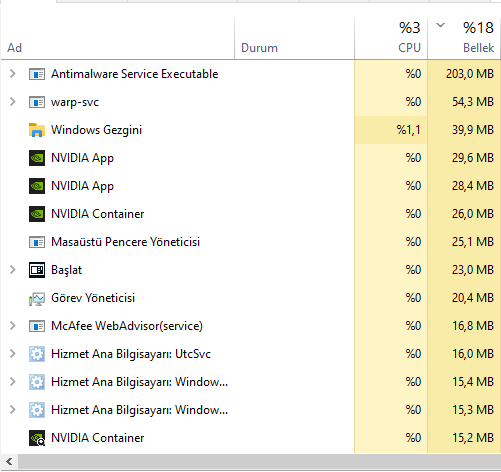
Task: Expand the McAfee WebAdvisor(service) group
Action: [12, 326]
